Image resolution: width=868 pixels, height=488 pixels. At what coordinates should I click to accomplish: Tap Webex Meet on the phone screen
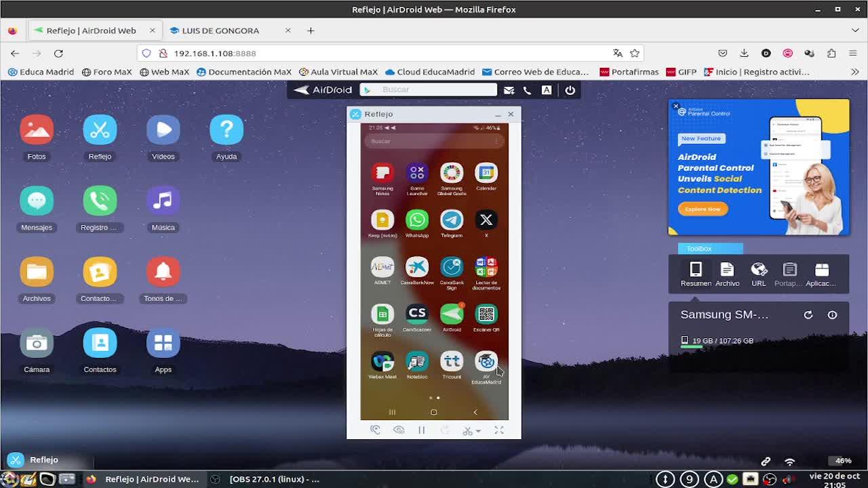382,361
